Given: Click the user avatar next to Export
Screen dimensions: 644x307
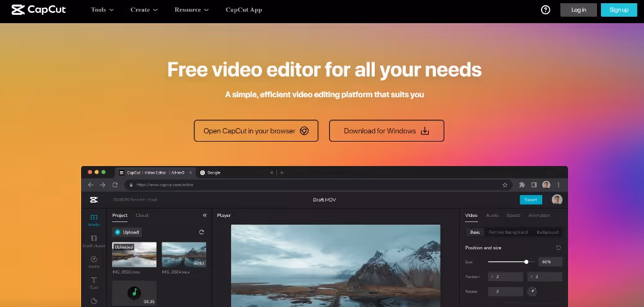Looking at the screenshot, I should [x=557, y=200].
